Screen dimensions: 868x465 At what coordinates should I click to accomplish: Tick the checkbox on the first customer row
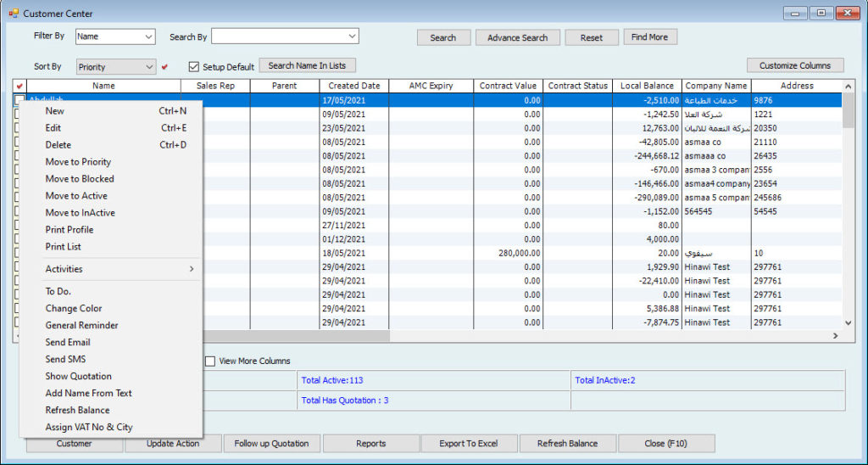pos(19,100)
